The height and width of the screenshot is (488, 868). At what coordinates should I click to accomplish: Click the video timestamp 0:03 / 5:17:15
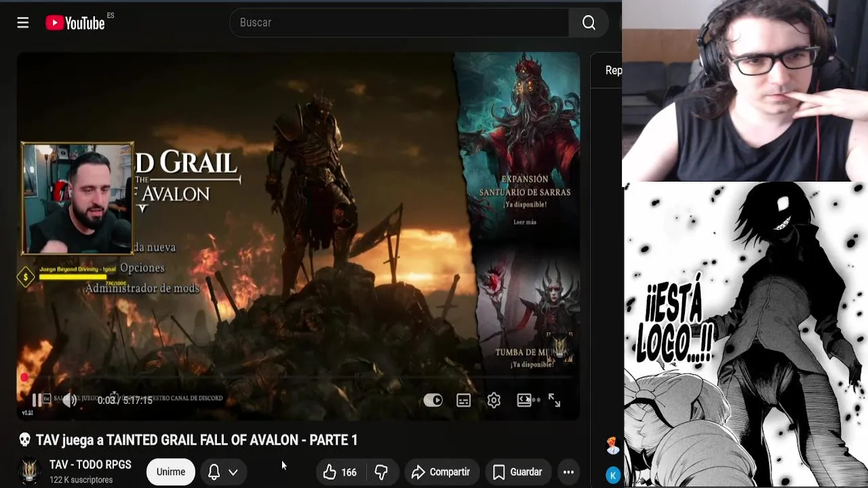pyautogui.click(x=125, y=401)
